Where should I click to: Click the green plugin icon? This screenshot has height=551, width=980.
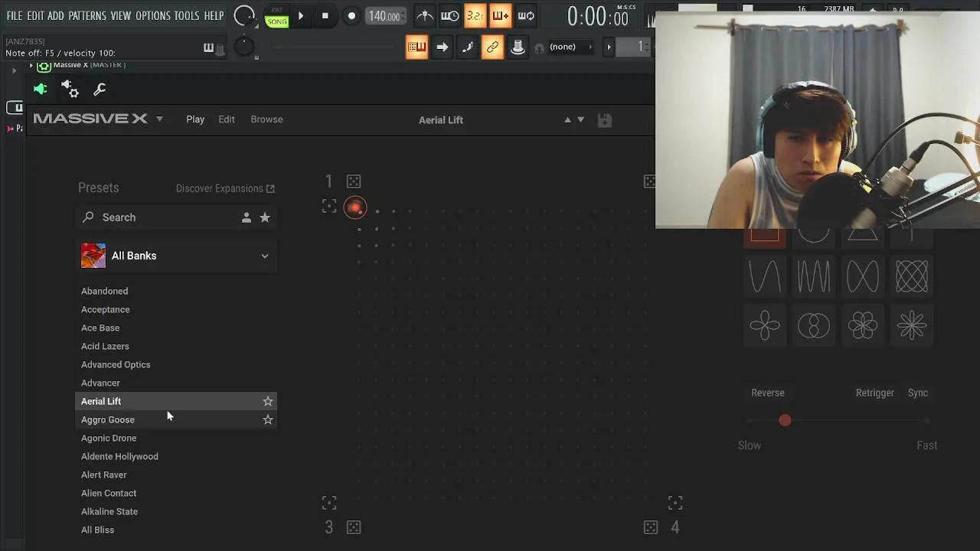pyautogui.click(x=41, y=90)
